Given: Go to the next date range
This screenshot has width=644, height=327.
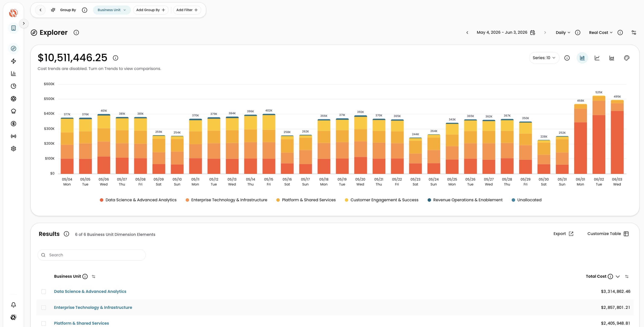Looking at the screenshot, I should point(545,32).
